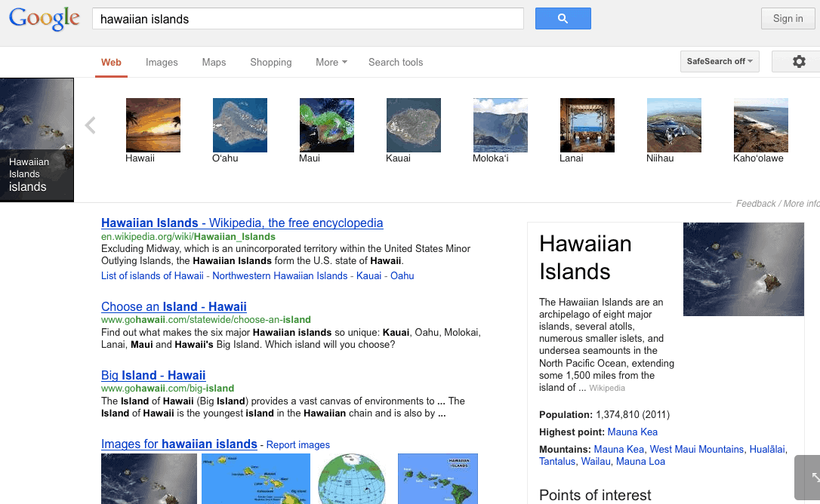
Task: Click the Sign in button
Action: point(788,19)
